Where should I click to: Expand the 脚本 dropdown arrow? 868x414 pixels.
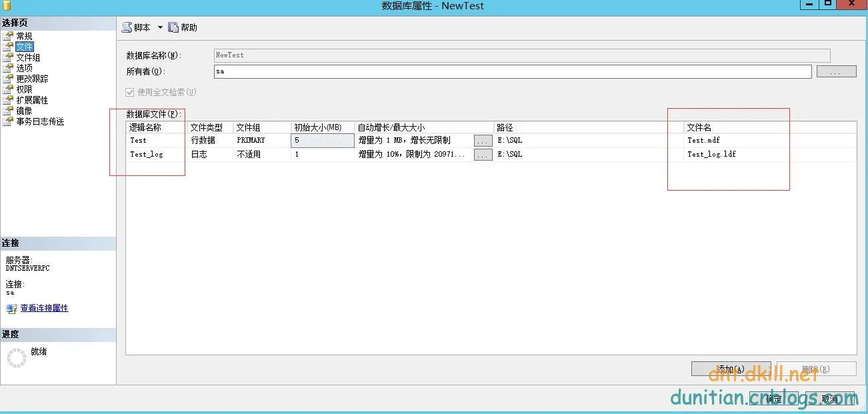[x=160, y=27]
